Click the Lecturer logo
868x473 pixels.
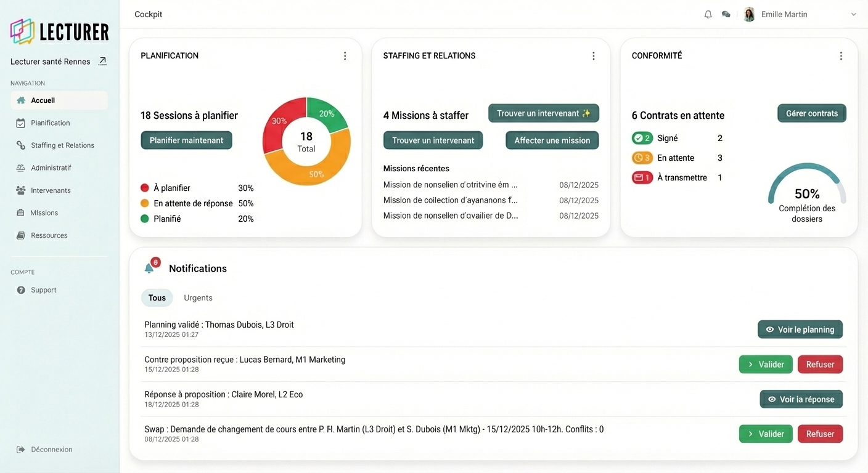(59, 31)
